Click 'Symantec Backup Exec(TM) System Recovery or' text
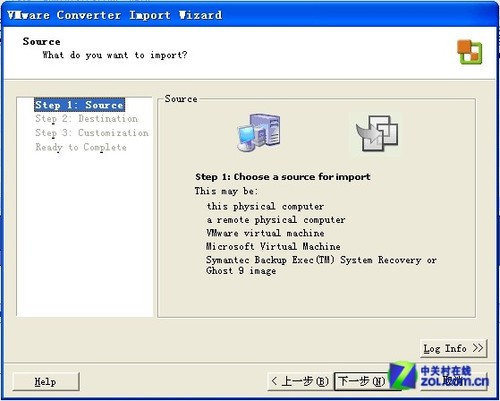Viewport: 500px width, 401px height. 321,260
